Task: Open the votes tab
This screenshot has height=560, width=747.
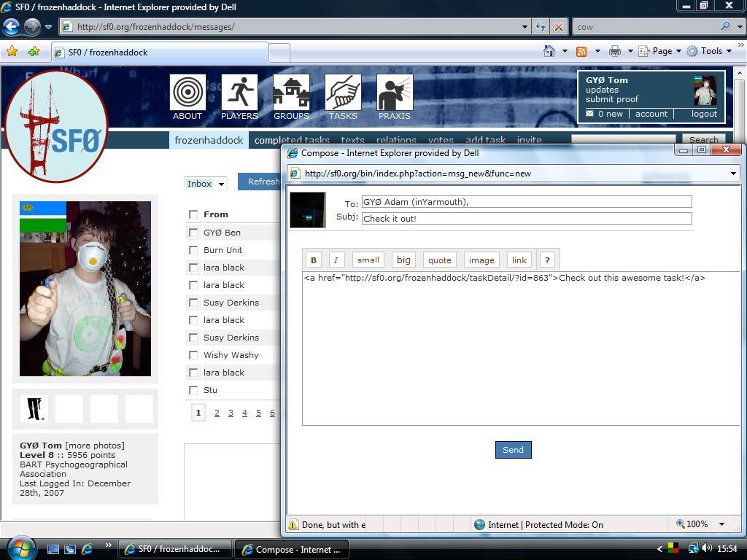Action: [441, 140]
